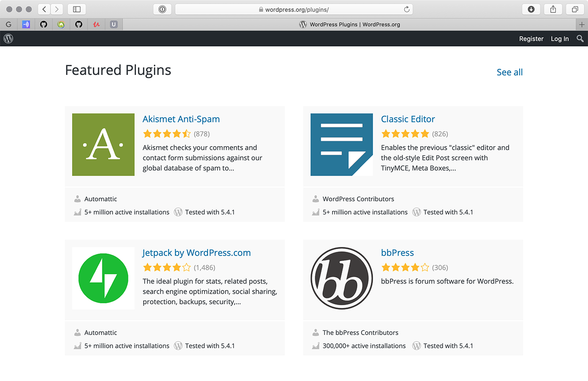Click The bbPress Contributors author text

[x=361, y=333]
